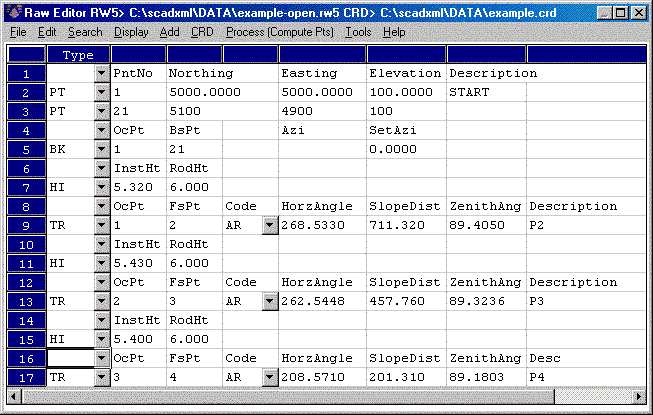Select Description cell P4
Screen dimensions: 653x415
586,378
